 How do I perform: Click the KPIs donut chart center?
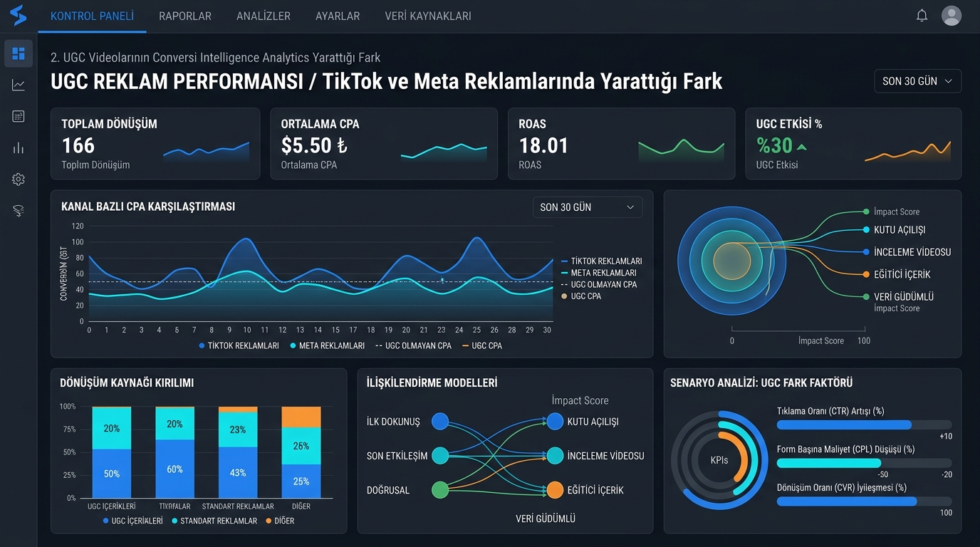coord(719,460)
